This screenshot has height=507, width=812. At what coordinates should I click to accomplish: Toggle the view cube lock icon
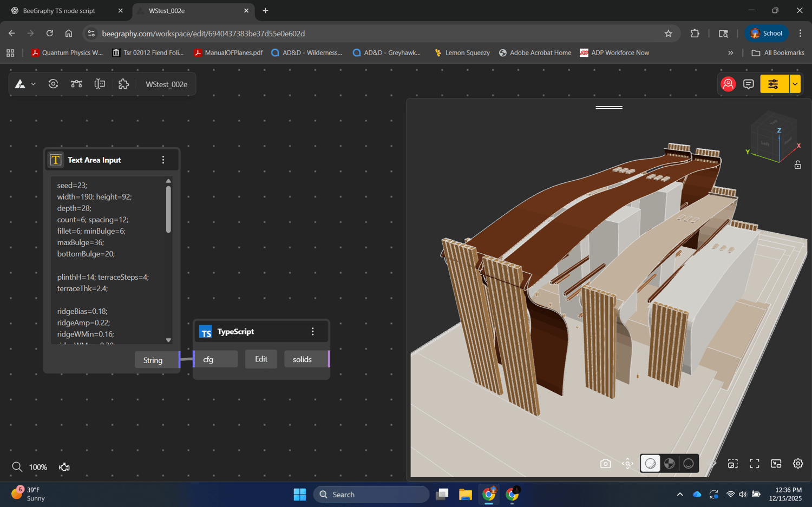click(x=797, y=165)
